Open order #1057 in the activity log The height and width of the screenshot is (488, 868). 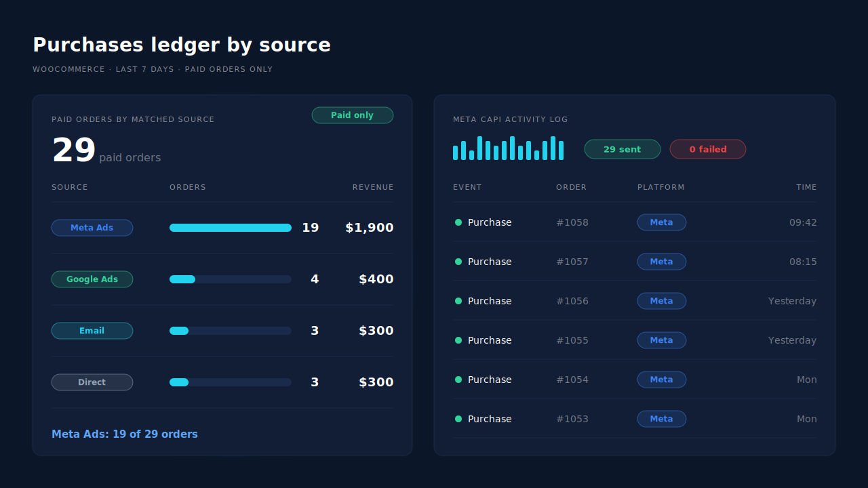click(572, 262)
